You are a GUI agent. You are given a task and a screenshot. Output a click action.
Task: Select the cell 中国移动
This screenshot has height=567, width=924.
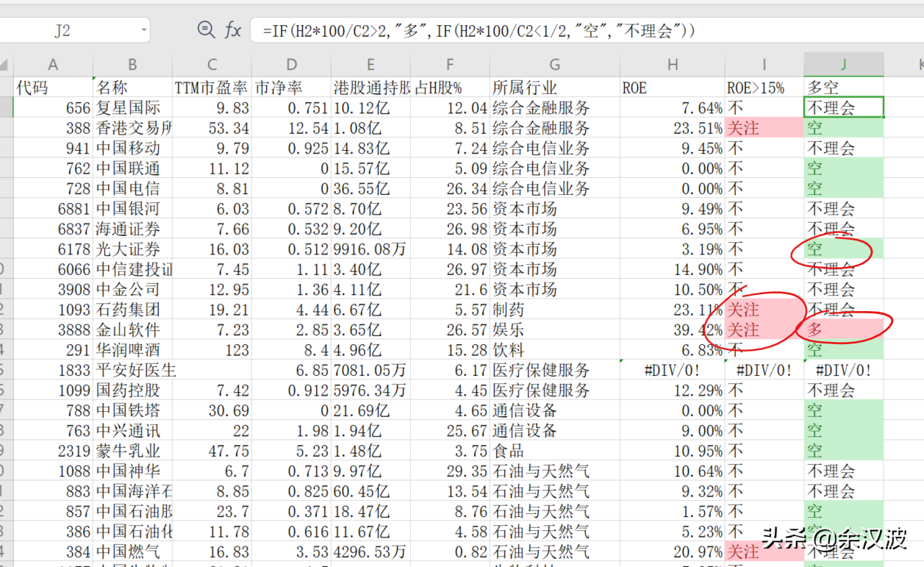(133, 149)
